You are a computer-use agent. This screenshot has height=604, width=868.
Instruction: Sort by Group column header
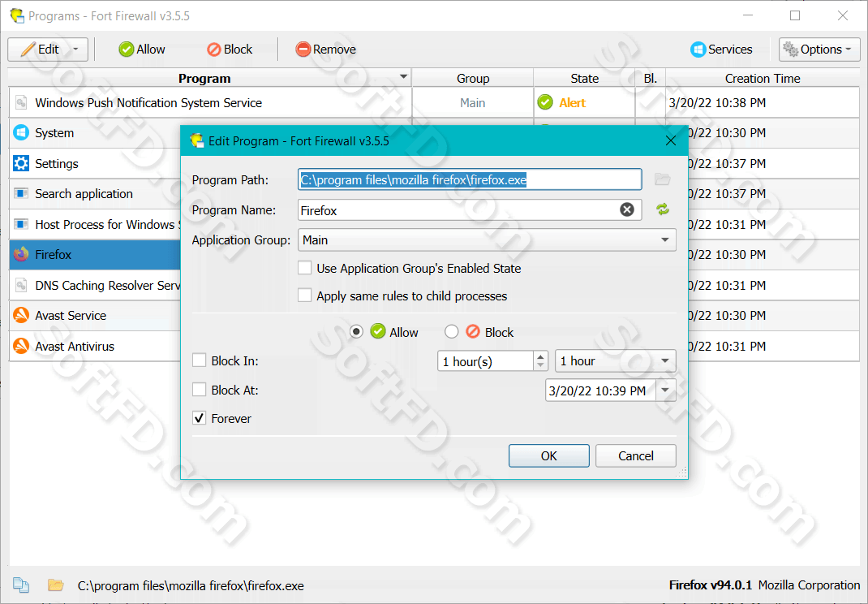coord(473,78)
